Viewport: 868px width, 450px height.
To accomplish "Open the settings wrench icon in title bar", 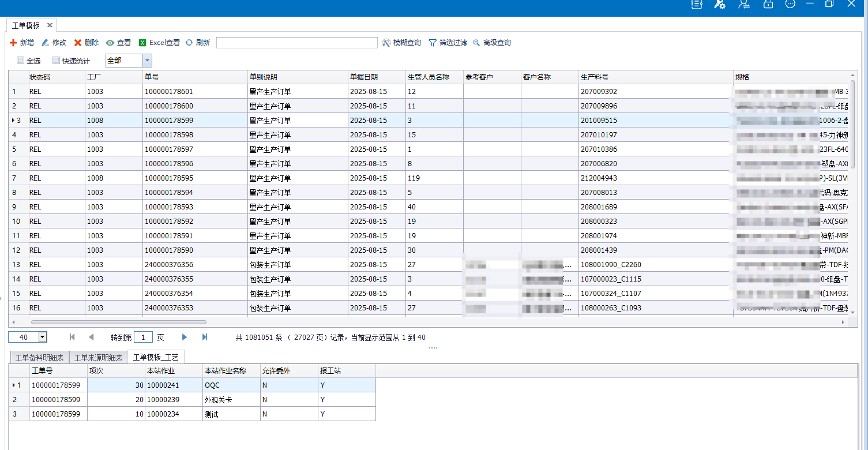I will coord(719,4).
